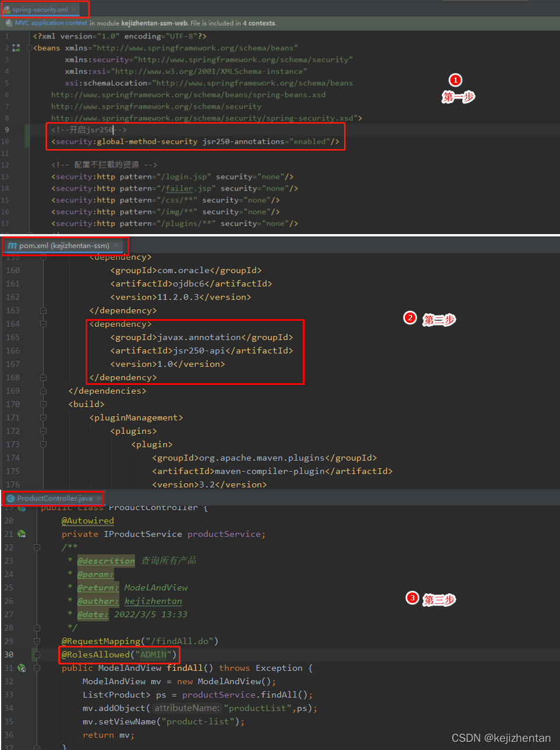The width and height of the screenshot is (560, 750).
Task: Click the @RequestMapping annotation
Action: tap(101, 641)
